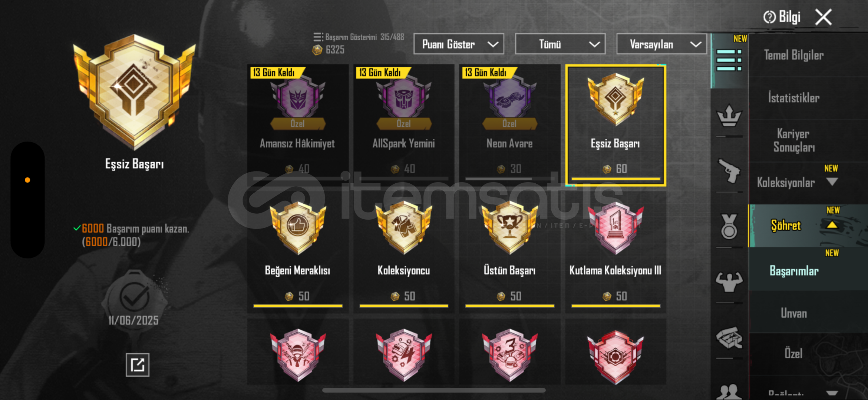Screen dimensions: 868x400
Task: Select the Unvan menu entry
Action: click(794, 313)
